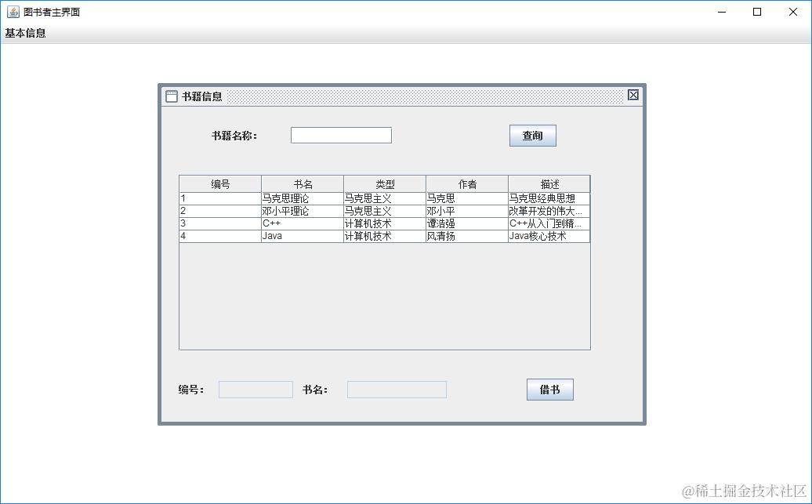Click the cell showing 谭浩强
This screenshot has height=504, width=812.
pyautogui.click(x=467, y=223)
